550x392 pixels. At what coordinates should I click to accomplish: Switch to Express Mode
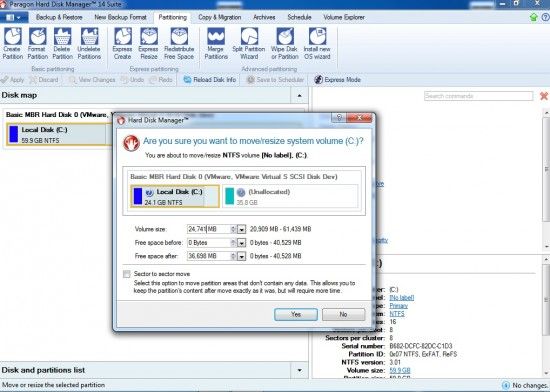point(337,80)
